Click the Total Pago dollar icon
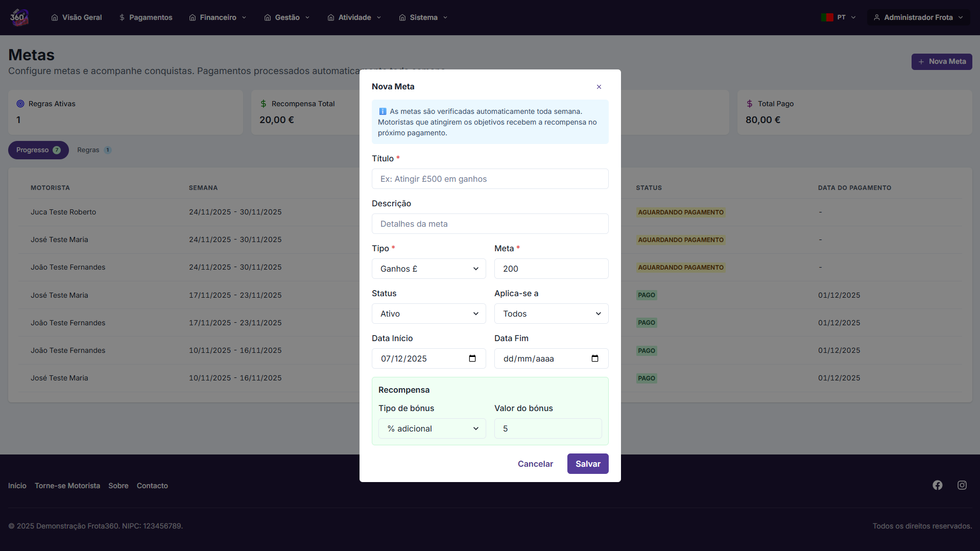This screenshot has width=980, height=551. (750, 104)
